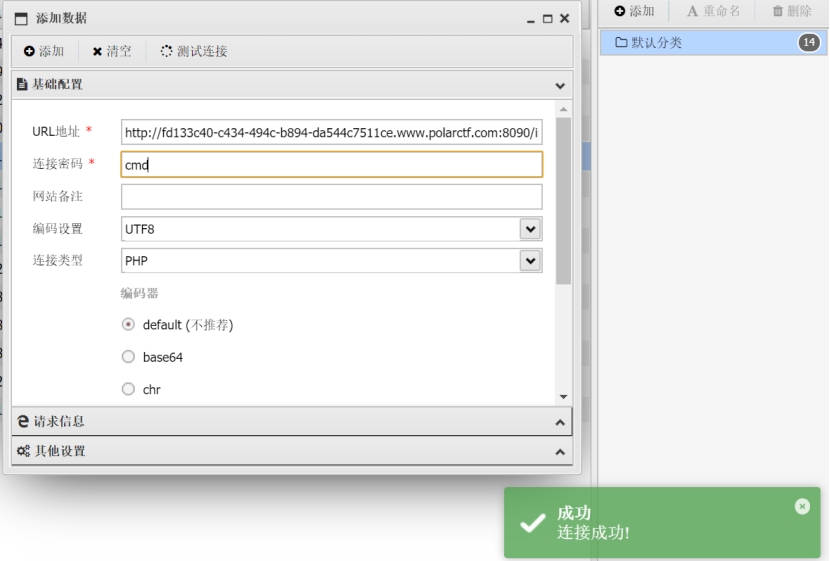Click the 其他设置 gears icon
Viewport: 830px width, 561px height.
click(x=23, y=451)
